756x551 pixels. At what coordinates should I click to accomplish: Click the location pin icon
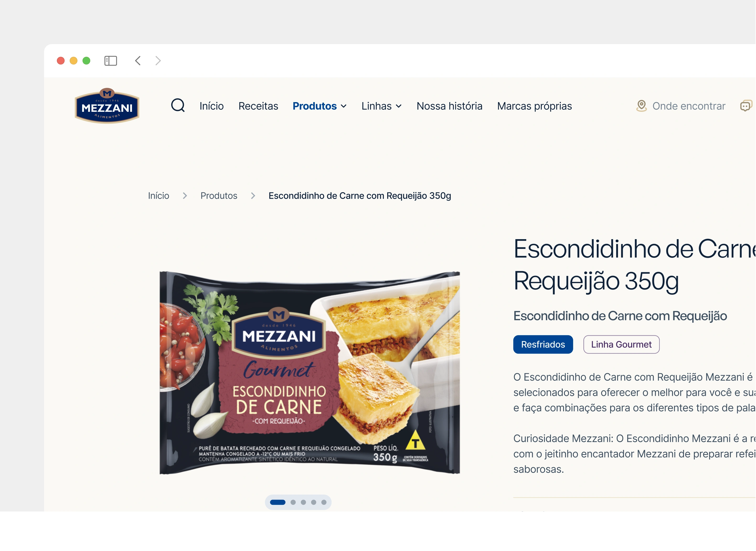coord(641,106)
